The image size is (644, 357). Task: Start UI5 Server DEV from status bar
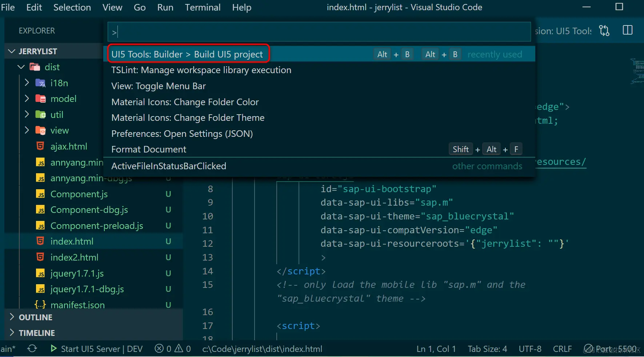click(96, 349)
